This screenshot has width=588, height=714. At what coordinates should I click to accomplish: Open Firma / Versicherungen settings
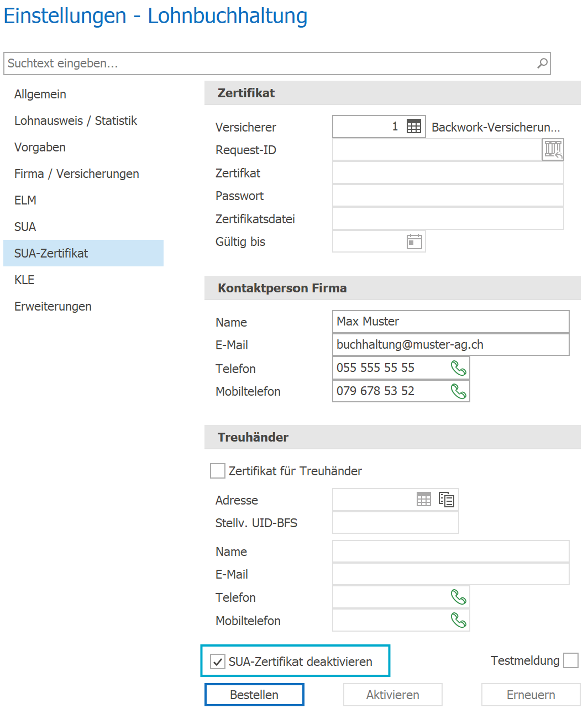click(x=83, y=174)
